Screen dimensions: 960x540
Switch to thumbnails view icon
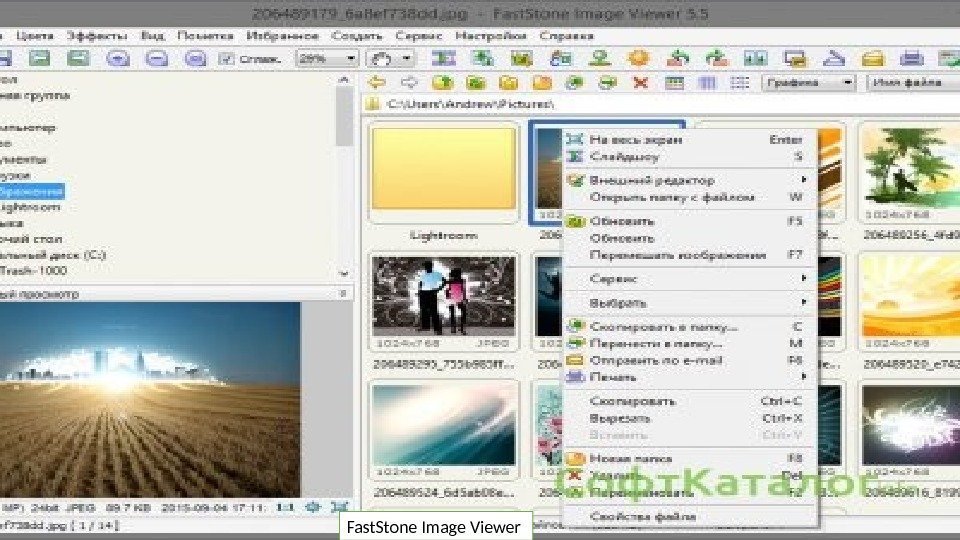click(x=674, y=82)
